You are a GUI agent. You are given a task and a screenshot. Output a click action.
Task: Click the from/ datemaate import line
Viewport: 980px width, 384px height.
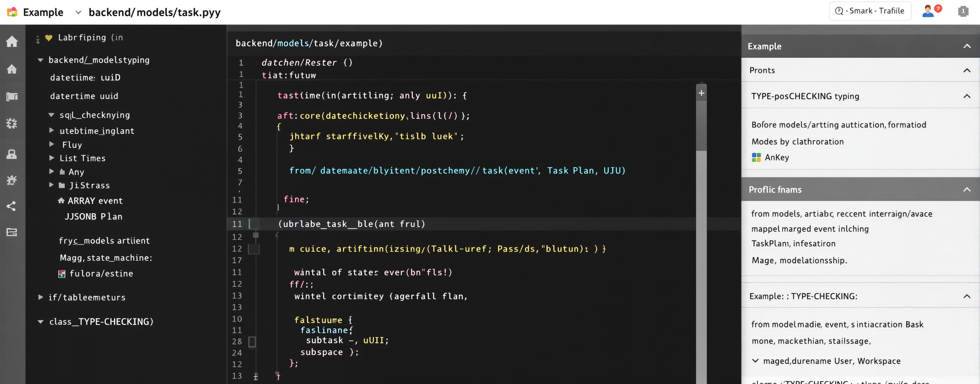(x=457, y=171)
